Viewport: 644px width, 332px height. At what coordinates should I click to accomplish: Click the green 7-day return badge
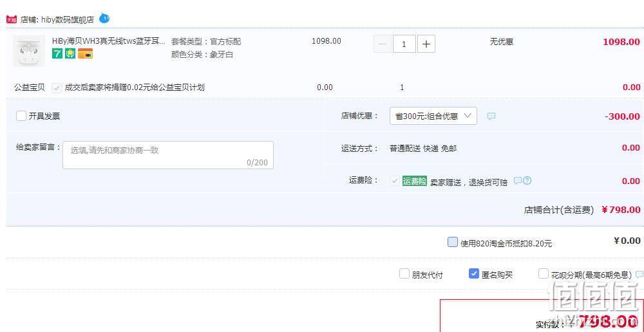[x=57, y=53]
